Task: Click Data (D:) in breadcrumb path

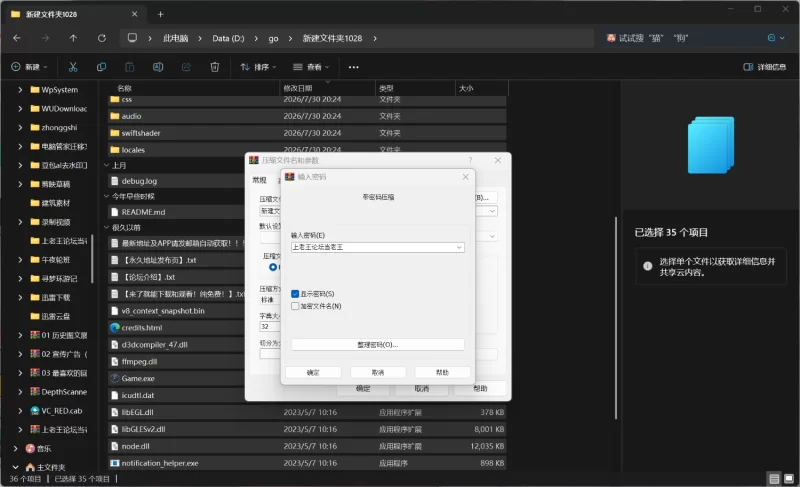Action: pos(228,38)
